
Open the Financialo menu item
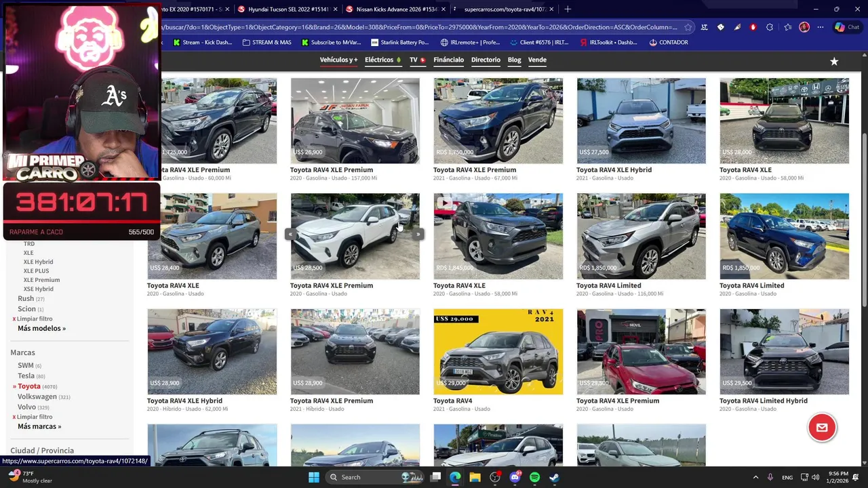[448, 60]
